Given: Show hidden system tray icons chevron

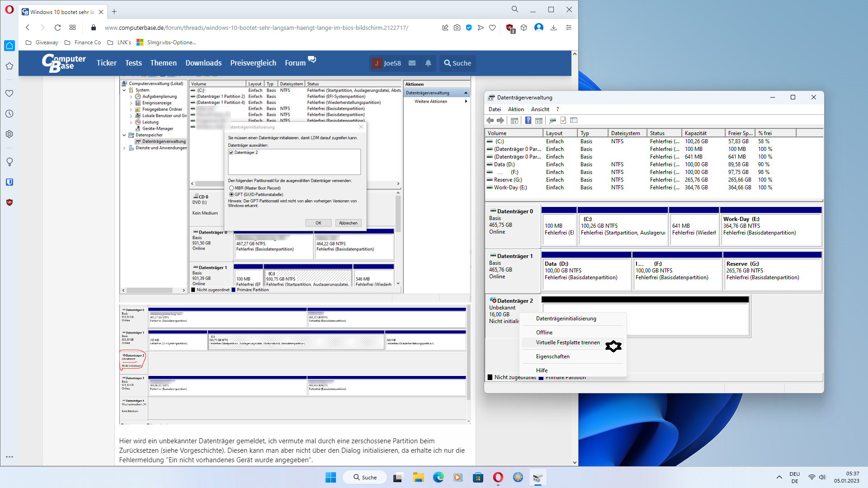Looking at the screenshot, I should coord(779,477).
